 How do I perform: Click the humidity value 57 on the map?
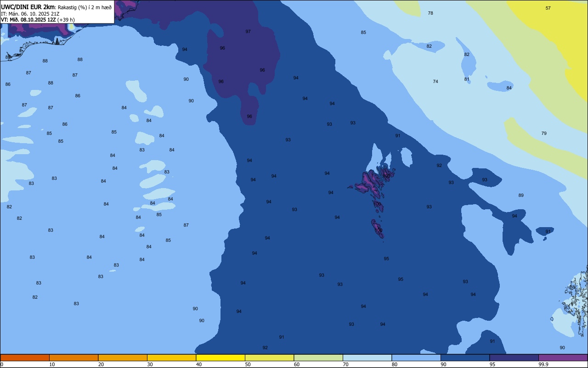coord(548,8)
